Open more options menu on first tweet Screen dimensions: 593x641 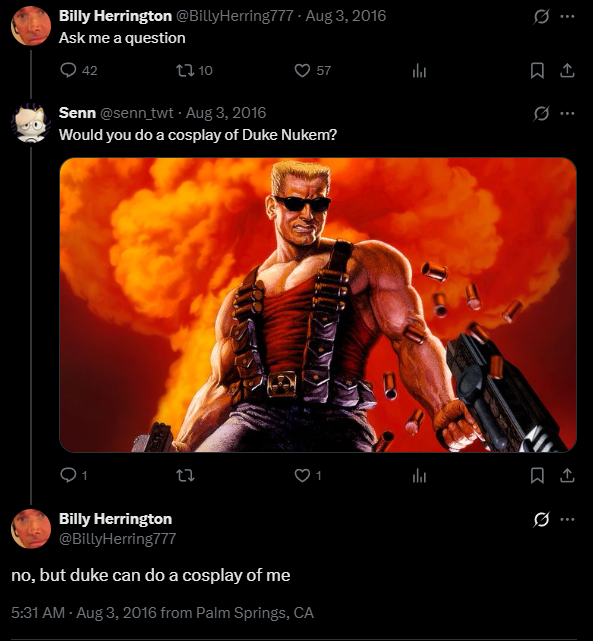click(x=567, y=17)
